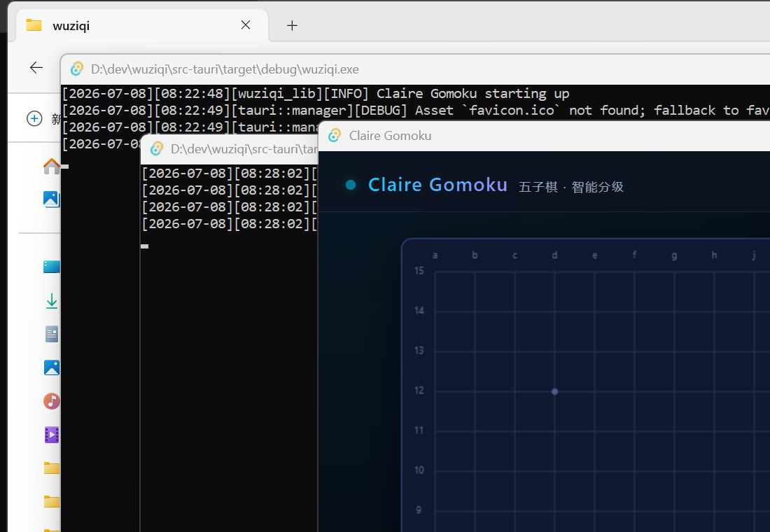Place a stone at e13 intersection
The image size is (770, 532).
pyautogui.click(x=595, y=351)
